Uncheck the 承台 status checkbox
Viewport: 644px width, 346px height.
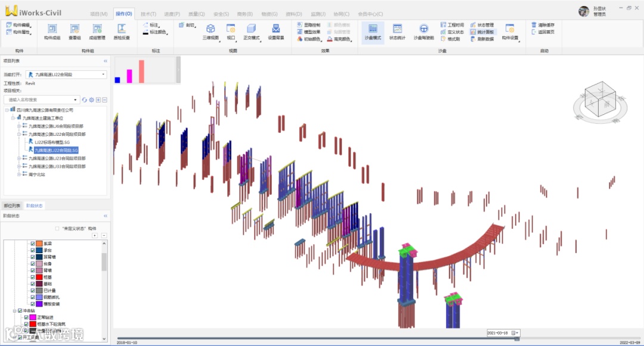click(32, 250)
